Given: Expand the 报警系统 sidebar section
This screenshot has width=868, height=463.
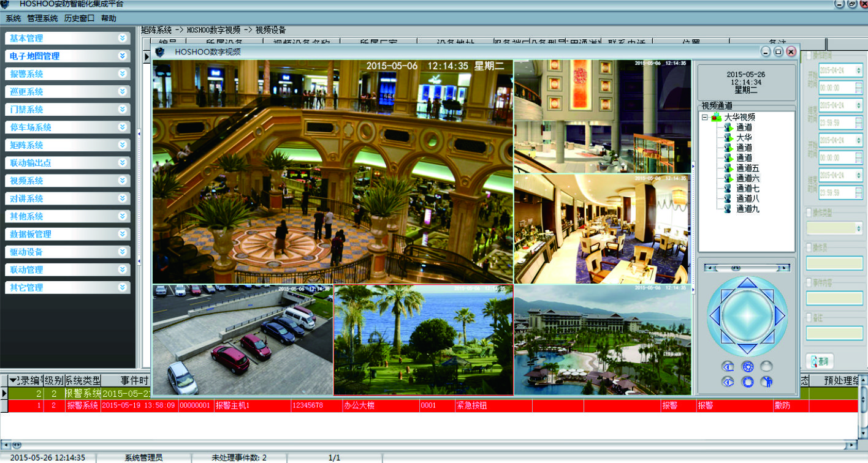Looking at the screenshot, I should [123, 73].
